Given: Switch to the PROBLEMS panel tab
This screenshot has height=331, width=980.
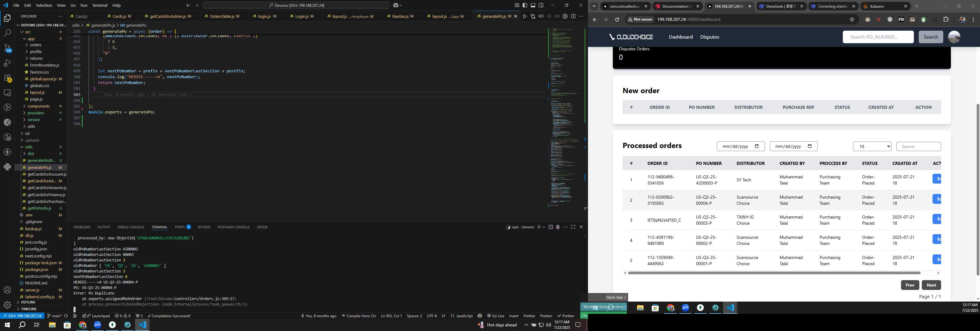Looking at the screenshot, I should click(x=82, y=227).
